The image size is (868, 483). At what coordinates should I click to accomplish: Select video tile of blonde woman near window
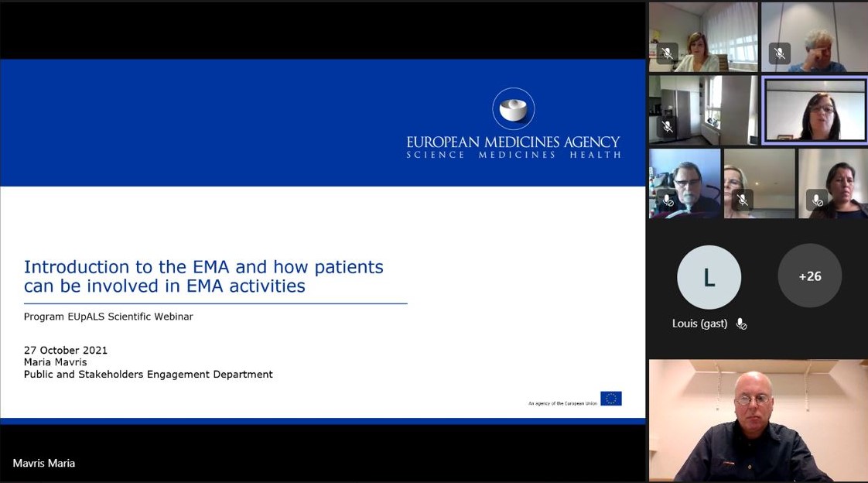click(703, 36)
